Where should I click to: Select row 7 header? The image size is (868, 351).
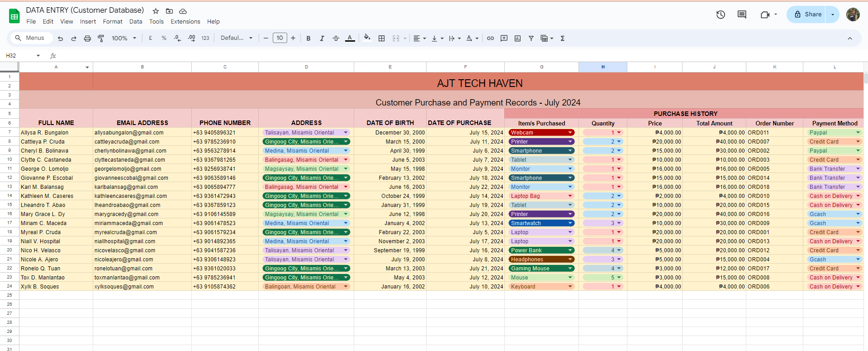pyautogui.click(x=9, y=132)
